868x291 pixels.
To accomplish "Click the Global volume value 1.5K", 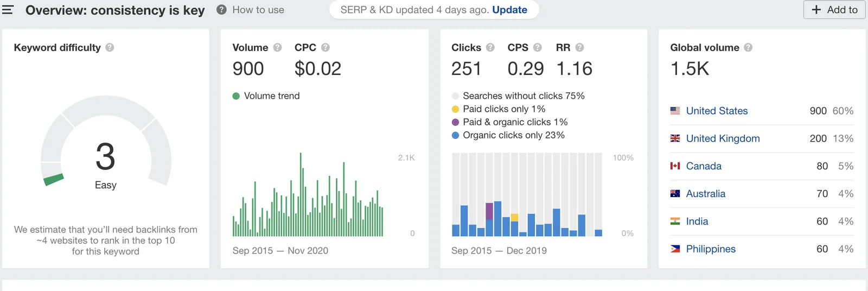I will click(x=690, y=69).
